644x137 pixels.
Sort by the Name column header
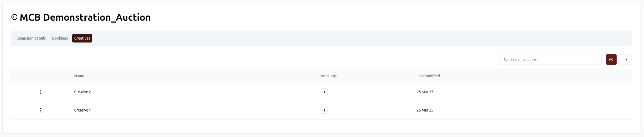point(79,76)
